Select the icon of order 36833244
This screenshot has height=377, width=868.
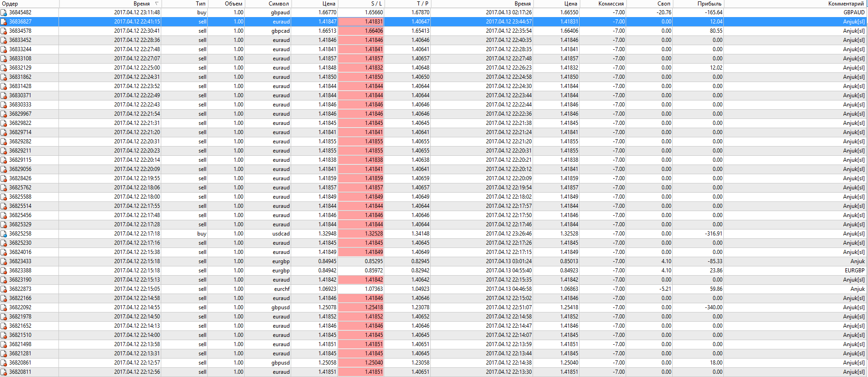pos(4,49)
